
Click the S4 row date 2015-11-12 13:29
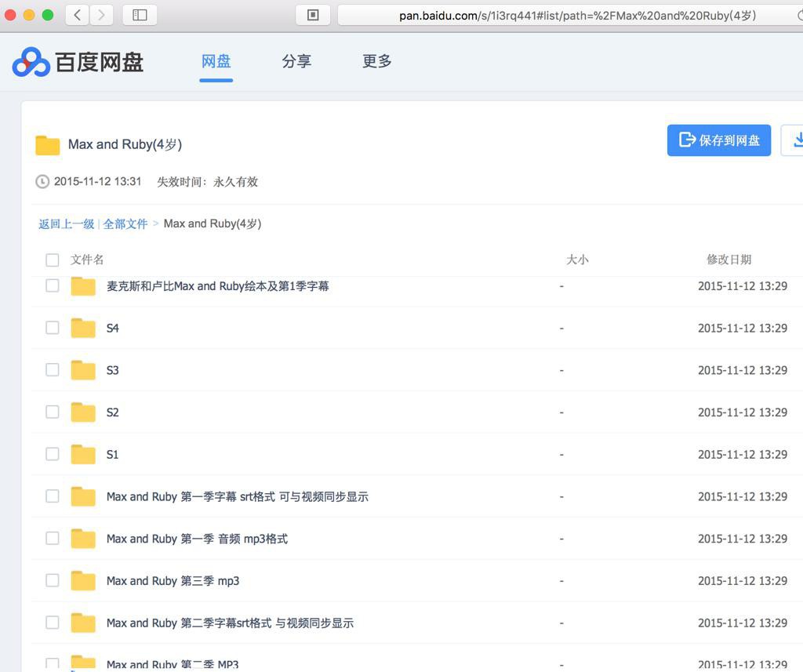(x=743, y=329)
